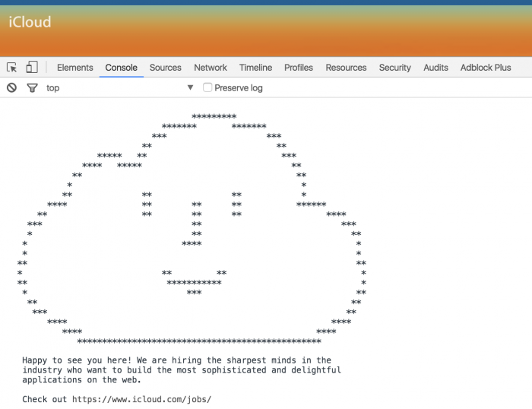Image resolution: width=532 pixels, height=409 pixels.
Task: Open the Adblock Plus tab
Action: (x=486, y=68)
